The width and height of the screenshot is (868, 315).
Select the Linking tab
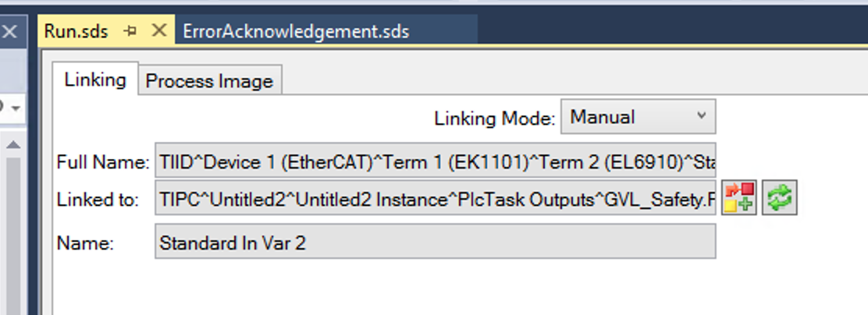95,79
